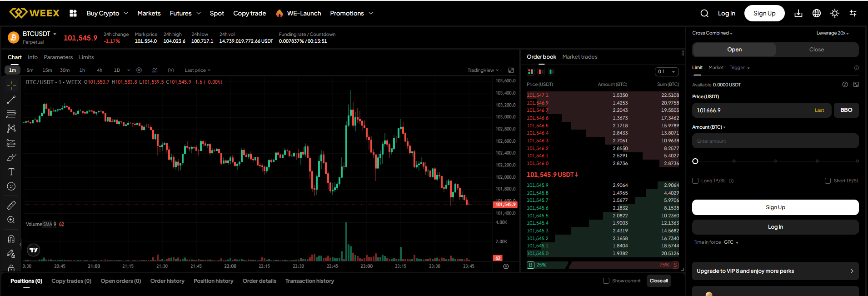
Task: Enable the Long TP/SL checkbox
Action: tap(695, 181)
